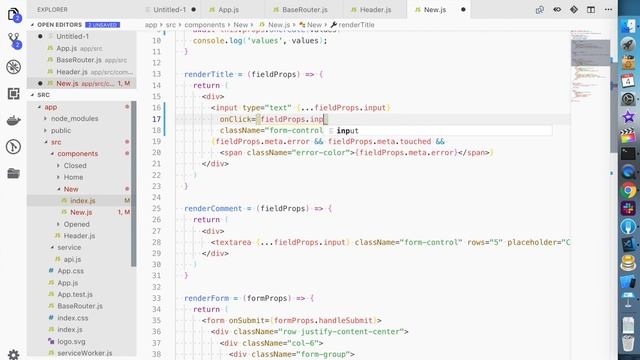This screenshot has height=360, width=640.
Task: Expand the public folder
Action: tap(61, 131)
